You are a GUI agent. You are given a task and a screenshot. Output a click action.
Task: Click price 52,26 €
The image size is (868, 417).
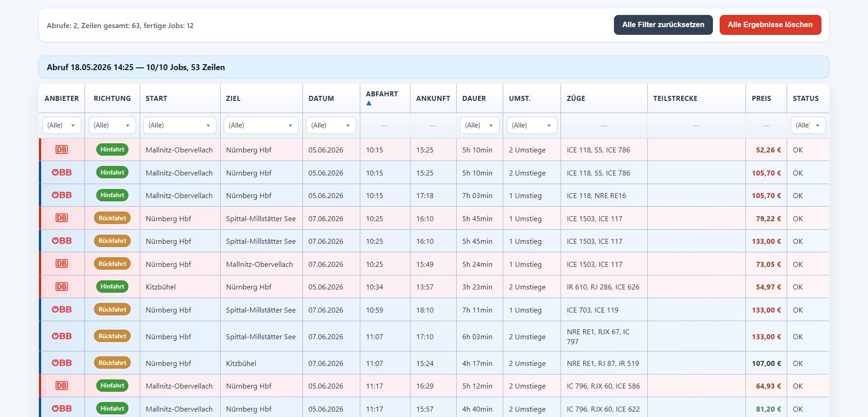(x=769, y=150)
